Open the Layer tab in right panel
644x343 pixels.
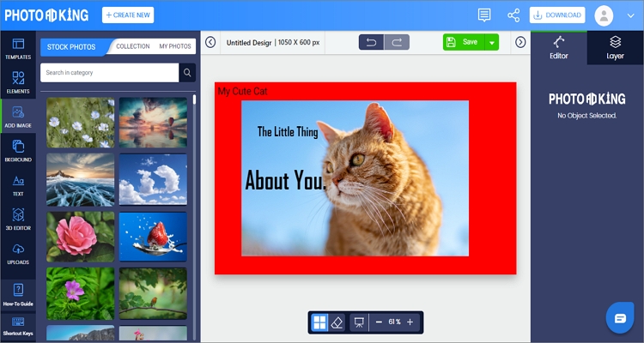click(x=615, y=48)
